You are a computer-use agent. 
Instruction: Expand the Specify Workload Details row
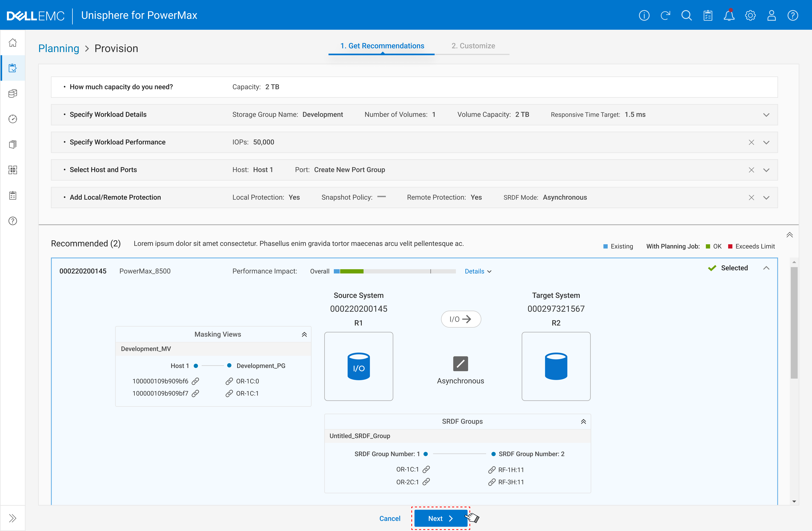[x=766, y=115]
